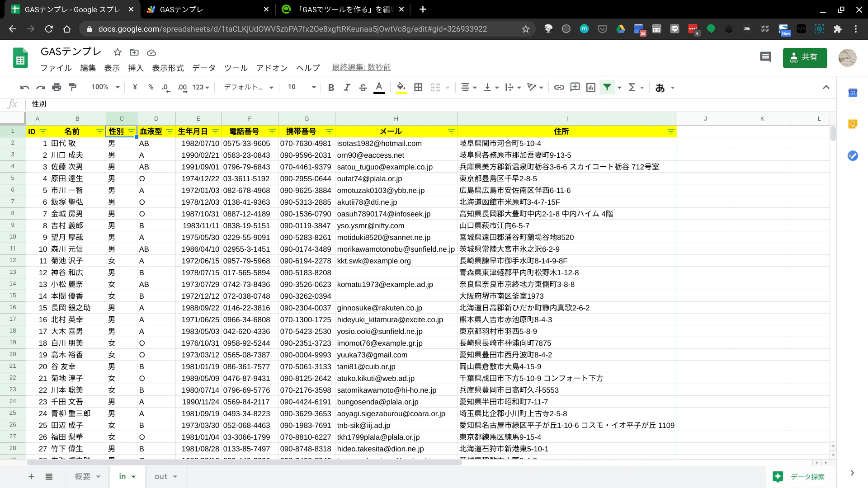Open the all sheets list icon
The image size is (868, 488).
pyautogui.click(x=49, y=476)
